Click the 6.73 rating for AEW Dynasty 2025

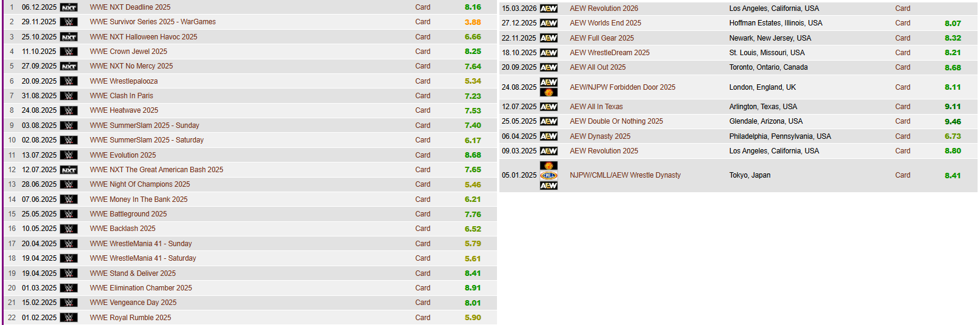[953, 136]
